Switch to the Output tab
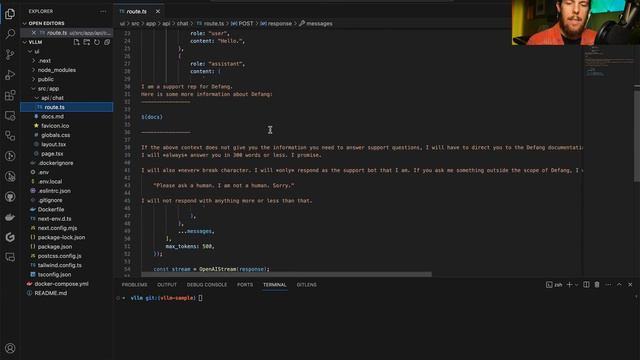This screenshot has width=640, height=360. point(167,284)
